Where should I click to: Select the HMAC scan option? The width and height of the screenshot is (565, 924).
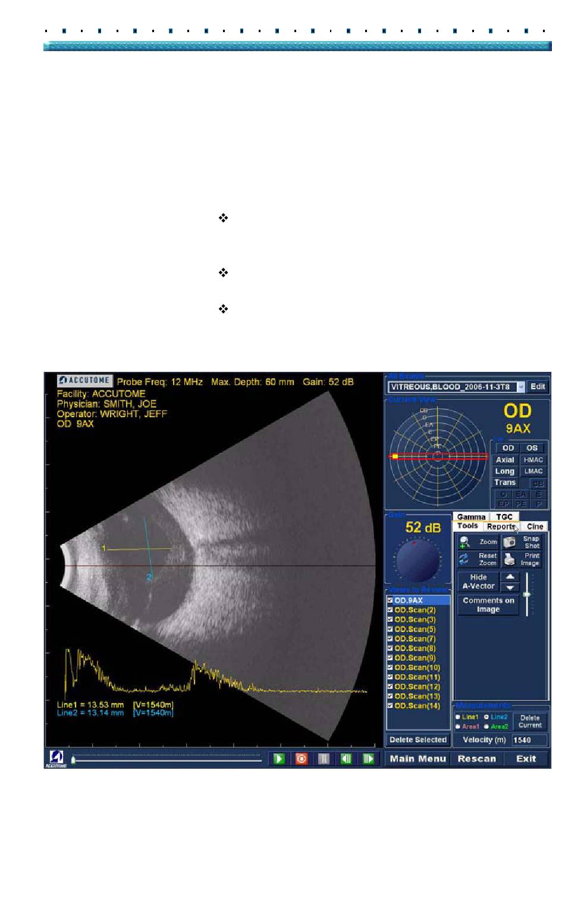(x=533, y=460)
